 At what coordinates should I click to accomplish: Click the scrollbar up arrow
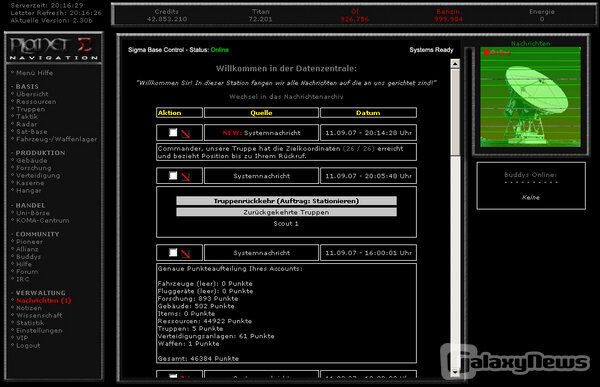click(455, 64)
